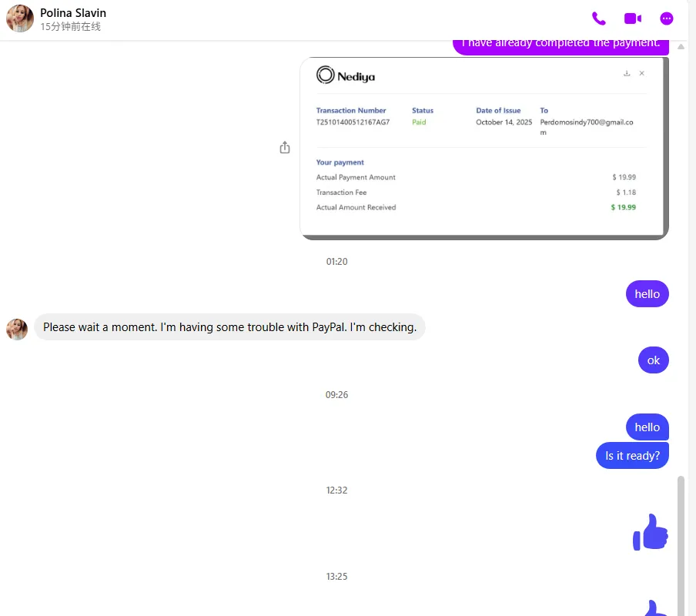The width and height of the screenshot is (696, 616).
Task: Click the Nediya logo in the receipt
Action: [x=346, y=75]
